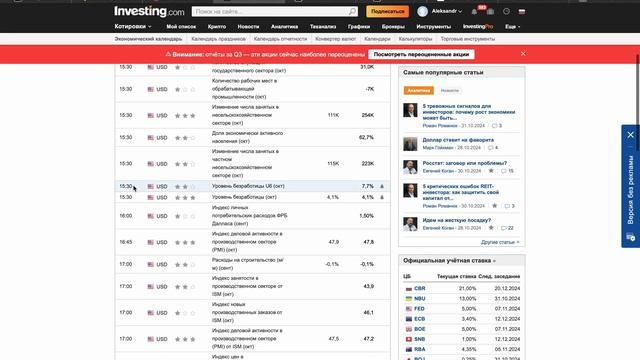The height and width of the screenshot is (360, 640).
Task: Click the ECB EU flag icon
Action: click(409, 319)
